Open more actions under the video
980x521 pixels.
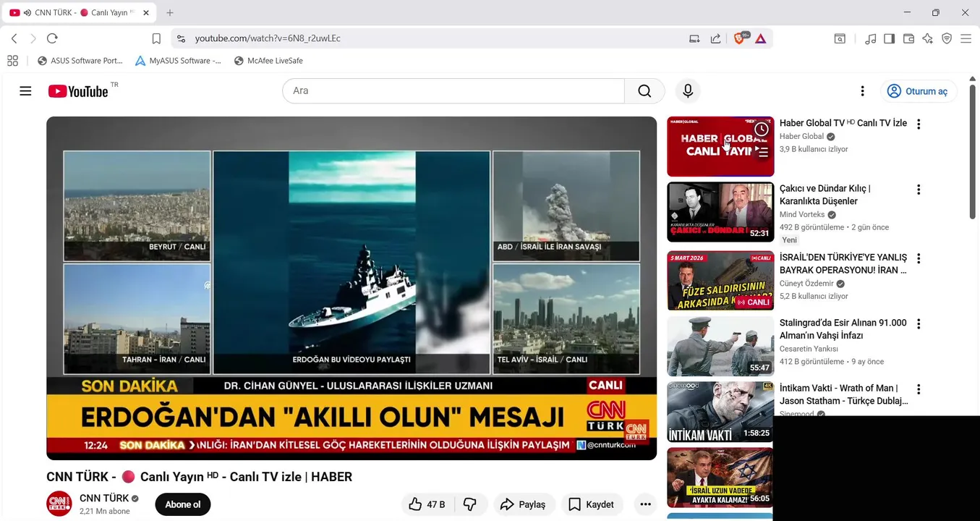(645, 504)
